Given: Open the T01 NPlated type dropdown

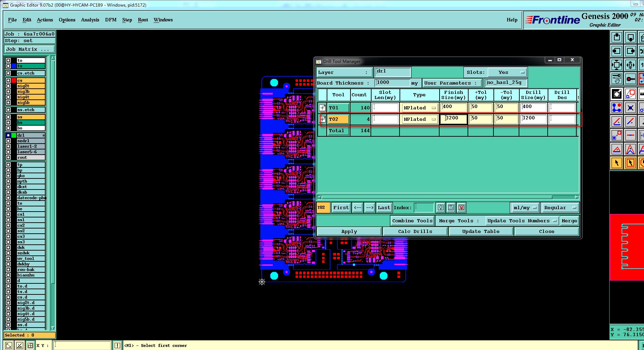Looking at the screenshot, I should click(420, 108).
